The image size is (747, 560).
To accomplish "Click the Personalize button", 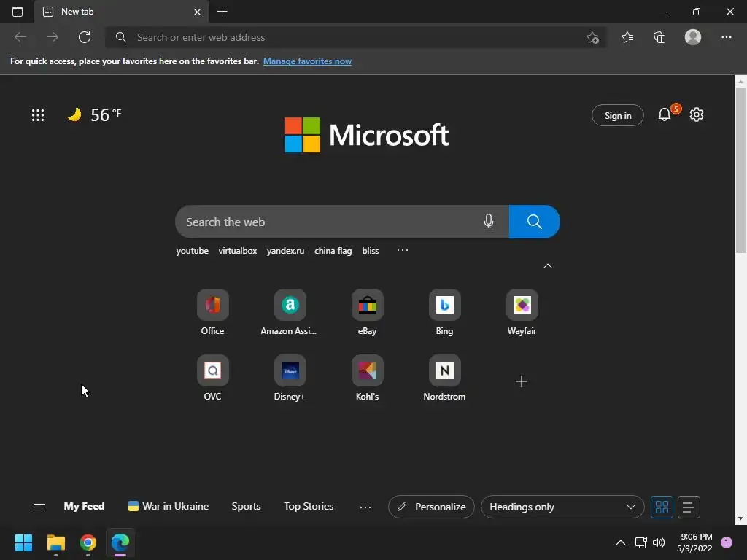I will [431, 507].
